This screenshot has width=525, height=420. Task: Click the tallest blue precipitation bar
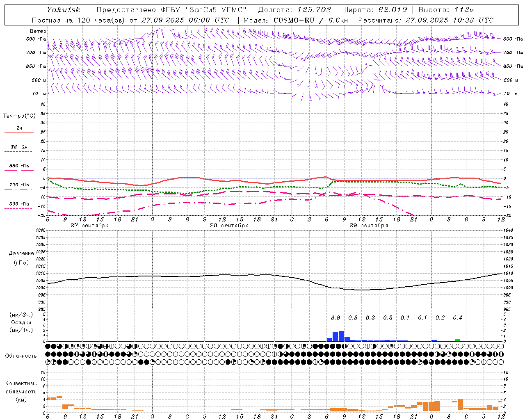coord(341,336)
